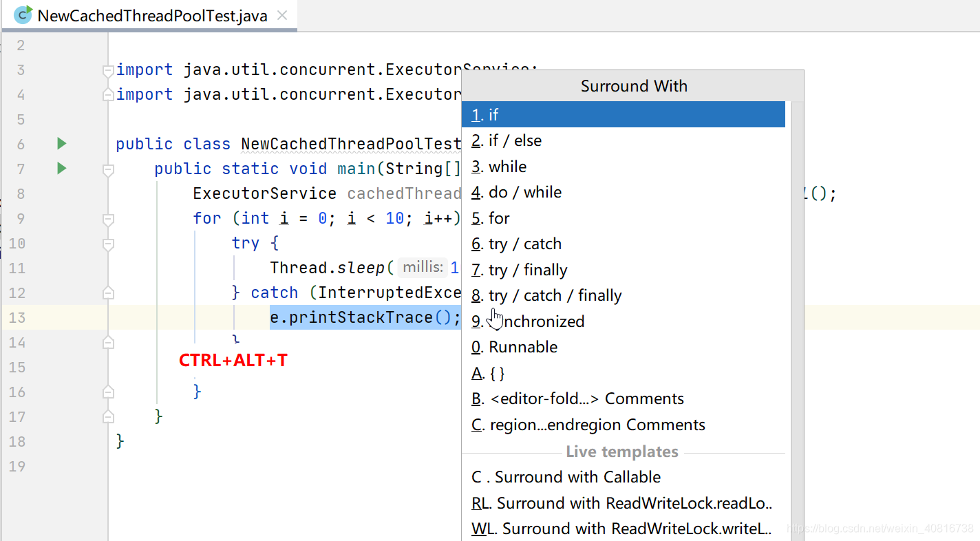
Task: Click the fold end marker on line 16
Action: 107,392
